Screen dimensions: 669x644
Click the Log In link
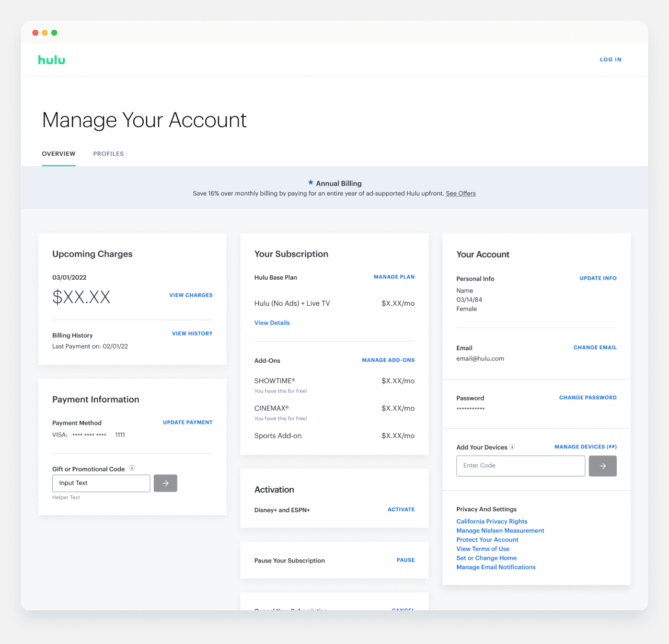coord(610,60)
